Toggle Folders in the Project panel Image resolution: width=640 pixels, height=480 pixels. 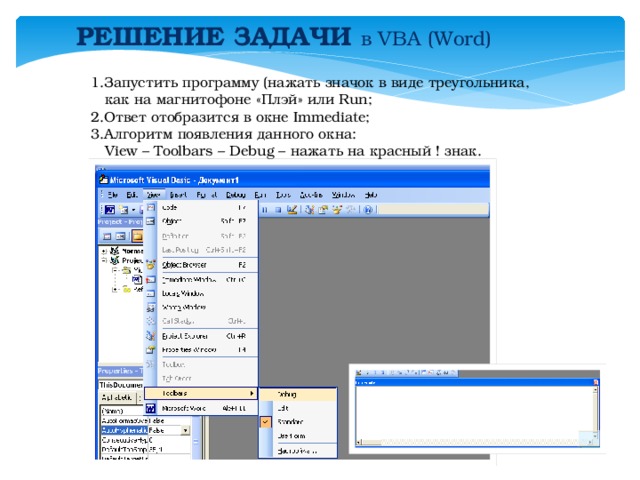(138, 236)
